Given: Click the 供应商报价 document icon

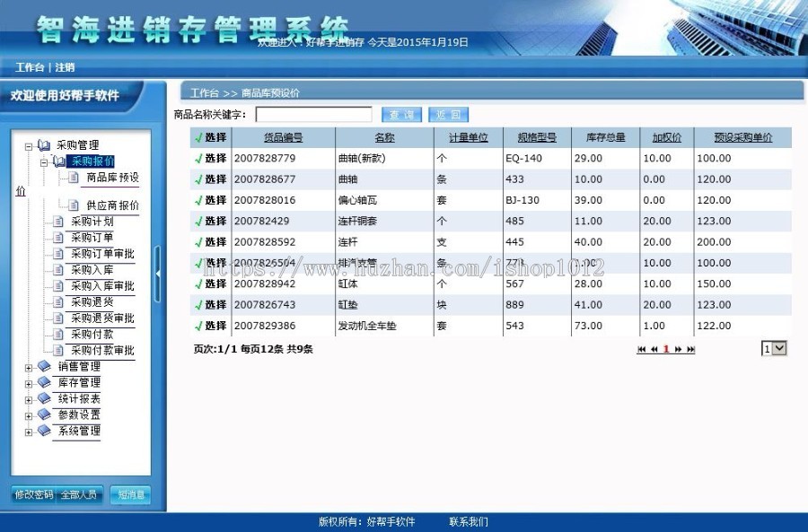Looking at the screenshot, I should 74,205.
